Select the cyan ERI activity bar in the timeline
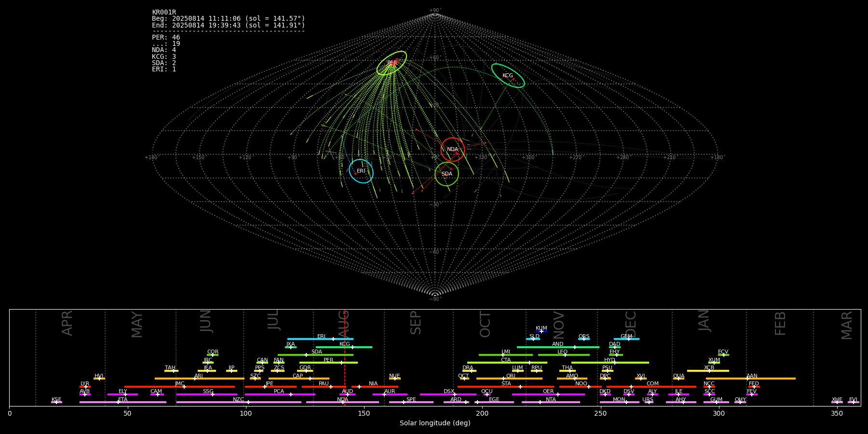 tap(320, 339)
